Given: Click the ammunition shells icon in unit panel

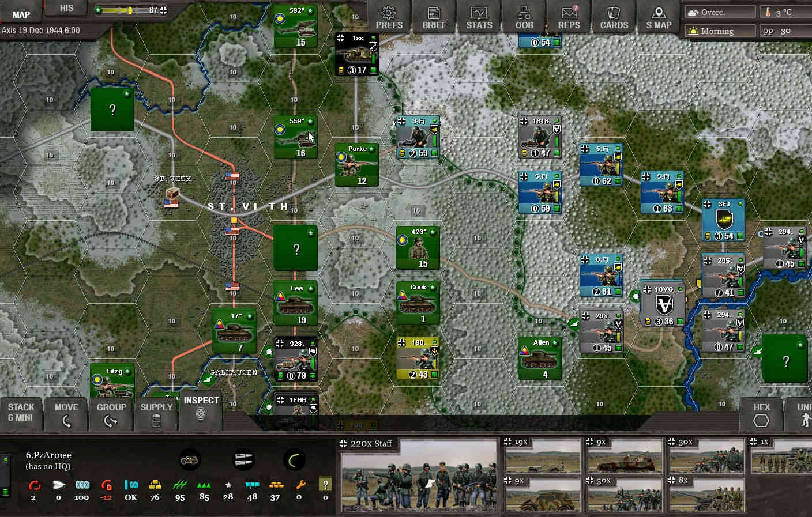Looking at the screenshot, I should coord(243,460).
